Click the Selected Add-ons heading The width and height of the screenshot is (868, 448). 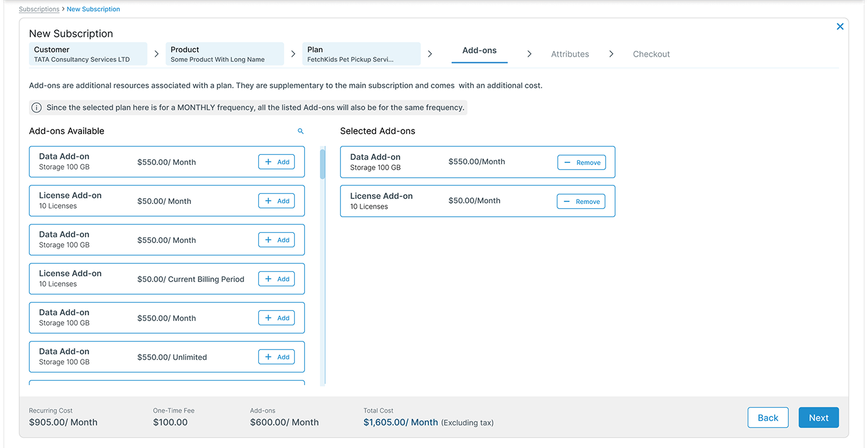coord(377,131)
